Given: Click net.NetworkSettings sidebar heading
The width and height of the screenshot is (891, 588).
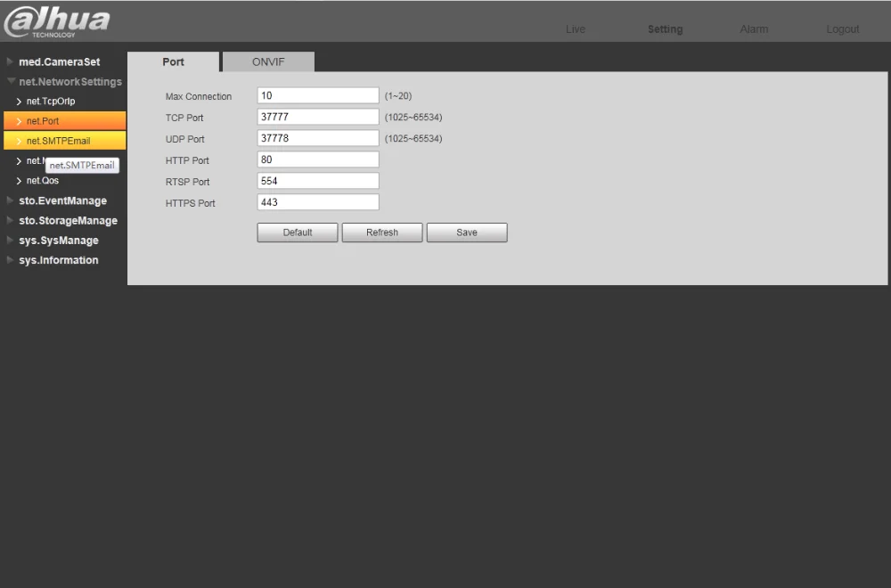Looking at the screenshot, I should pyautogui.click(x=69, y=82).
